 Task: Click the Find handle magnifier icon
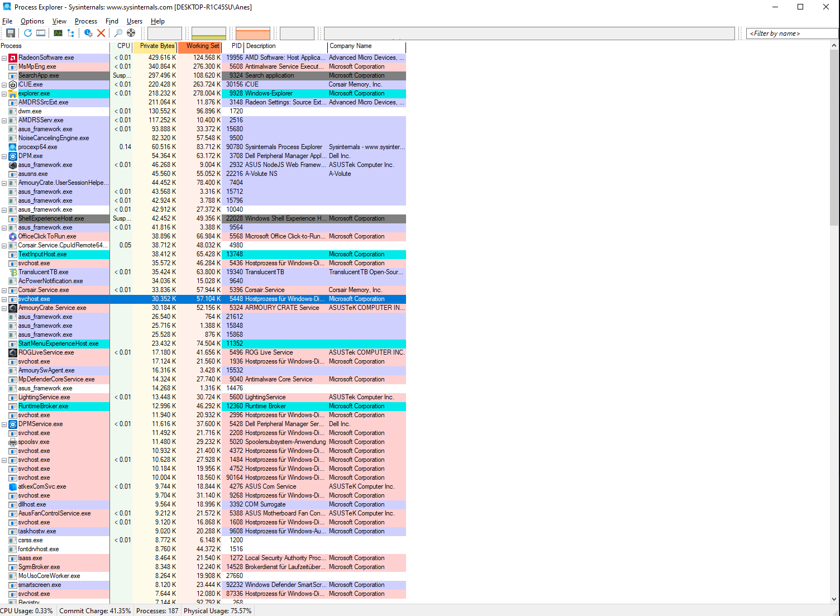click(118, 33)
